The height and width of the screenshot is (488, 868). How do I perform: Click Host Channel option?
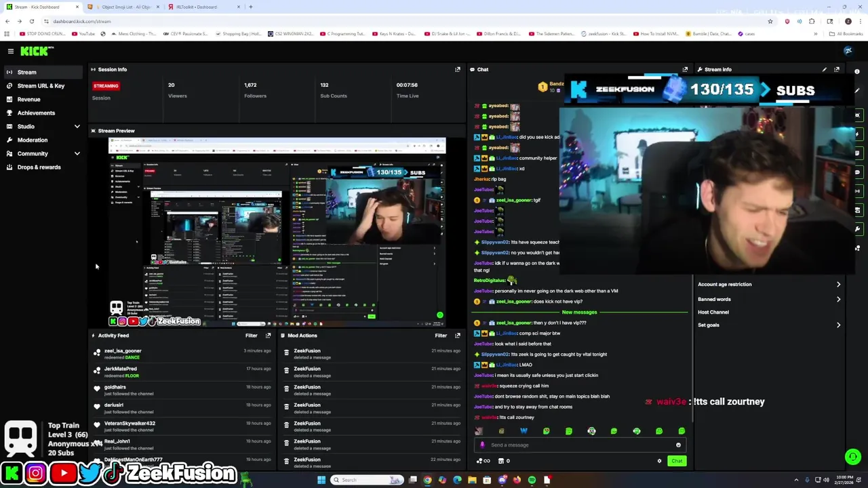click(x=713, y=312)
